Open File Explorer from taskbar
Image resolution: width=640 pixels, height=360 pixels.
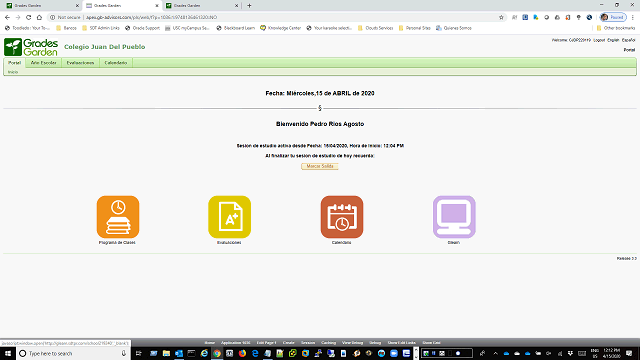click(x=166, y=353)
